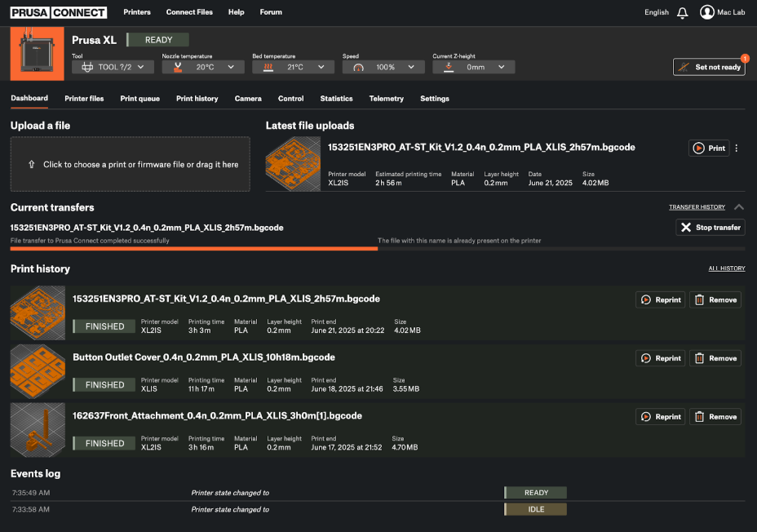The image size is (757, 532).
Task: Open the Mac Lab user account icon
Action: click(706, 12)
